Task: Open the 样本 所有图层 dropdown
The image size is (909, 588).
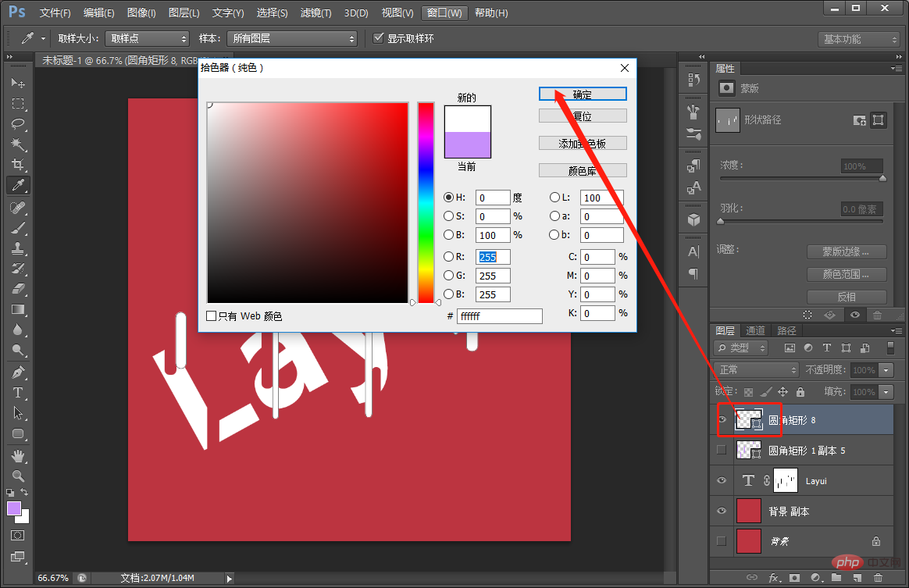Action: pyautogui.click(x=291, y=38)
